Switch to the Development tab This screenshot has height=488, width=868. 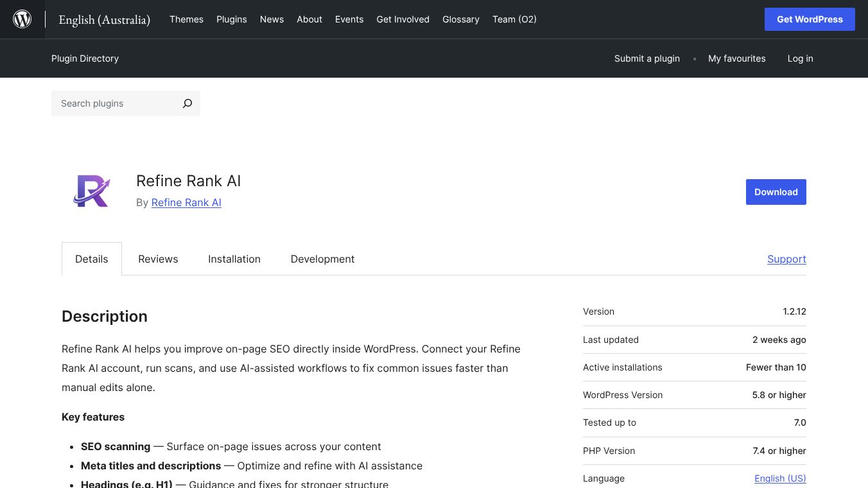tap(322, 259)
